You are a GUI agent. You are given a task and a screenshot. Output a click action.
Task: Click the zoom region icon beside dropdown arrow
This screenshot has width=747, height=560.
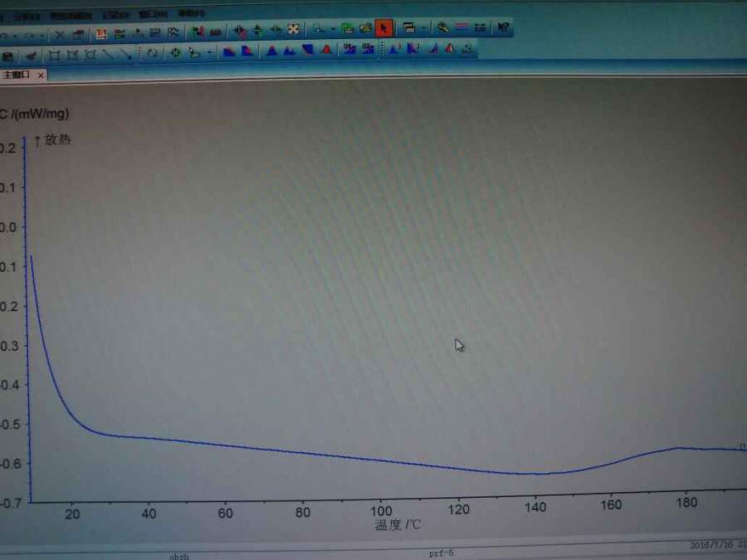pos(318,30)
